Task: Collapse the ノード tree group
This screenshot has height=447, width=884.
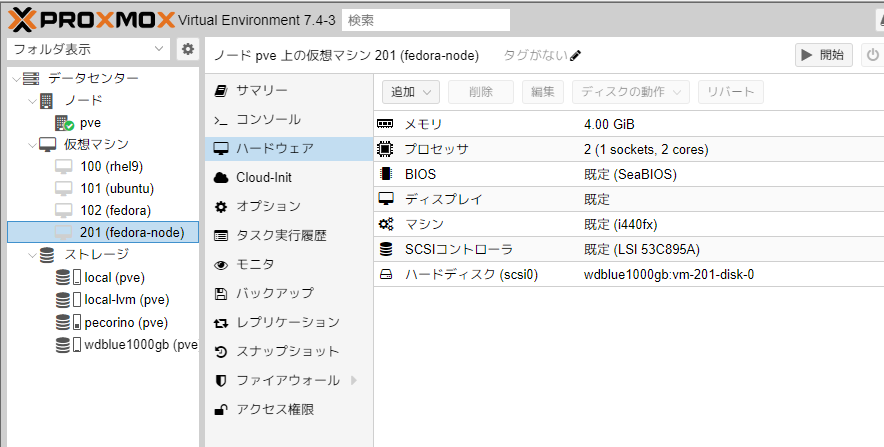Action: 33,101
